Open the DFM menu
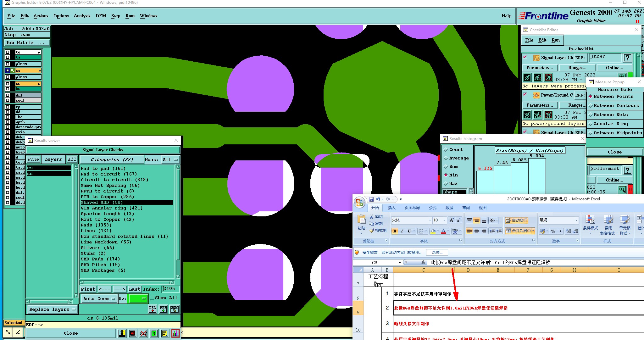644x340 pixels. (x=101, y=16)
